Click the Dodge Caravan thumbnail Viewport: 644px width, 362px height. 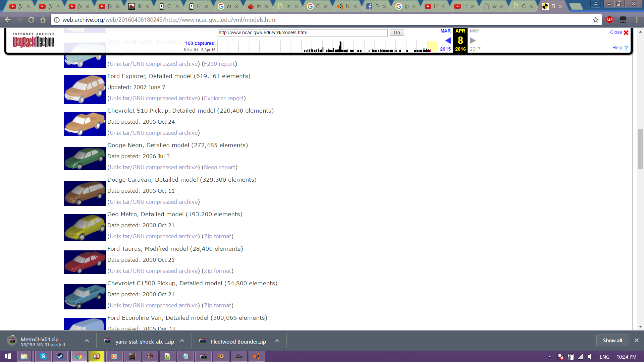point(85,193)
